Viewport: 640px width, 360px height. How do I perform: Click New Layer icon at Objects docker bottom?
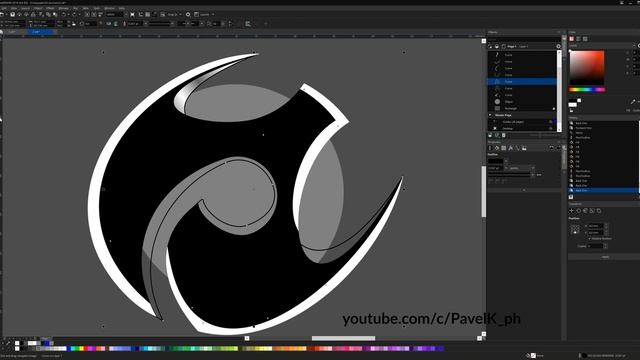(x=490, y=135)
